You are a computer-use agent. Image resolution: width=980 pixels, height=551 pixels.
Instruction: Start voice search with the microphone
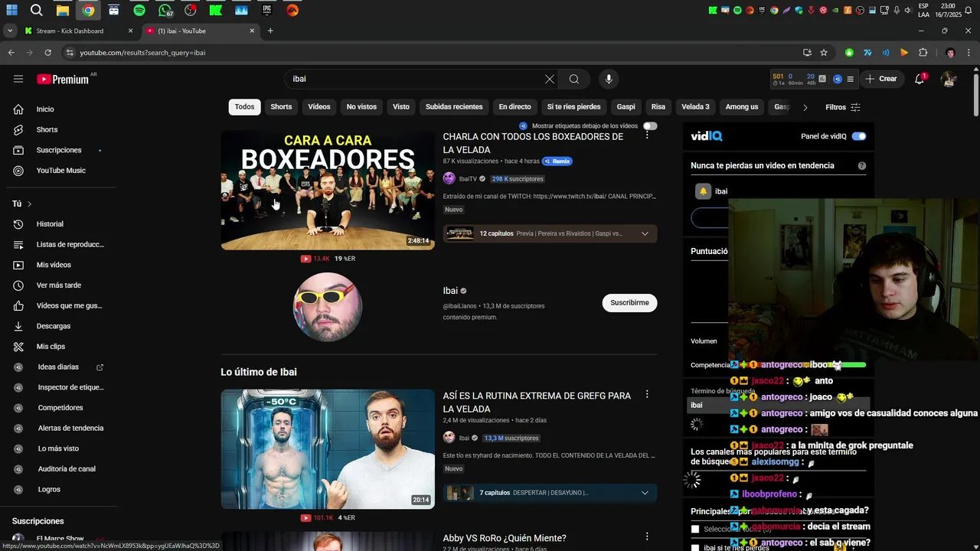tap(609, 79)
